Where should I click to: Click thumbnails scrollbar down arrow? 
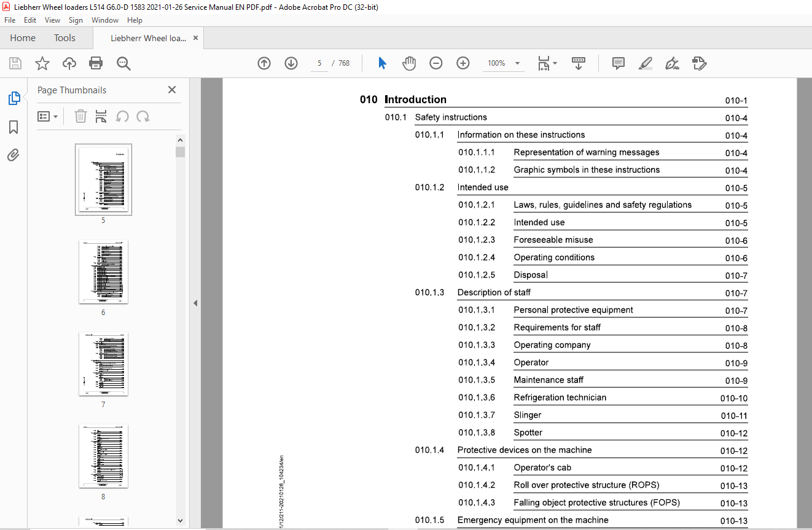coord(180,520)
